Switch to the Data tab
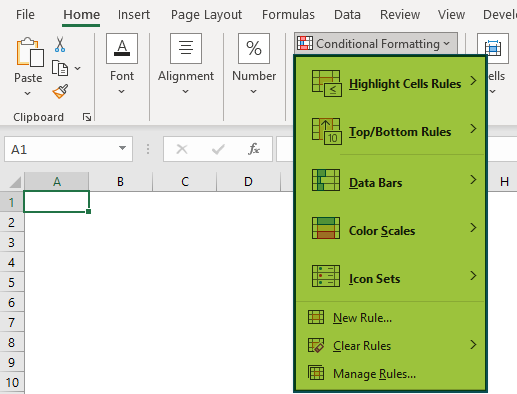This screenshot has height=394, width=517. point(347,15)
